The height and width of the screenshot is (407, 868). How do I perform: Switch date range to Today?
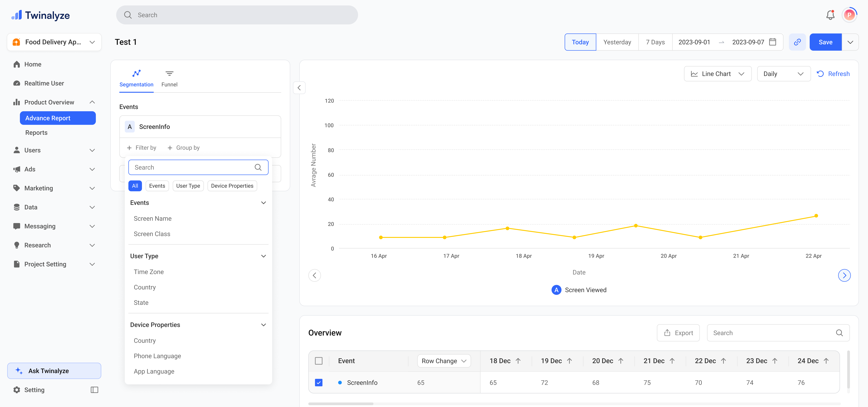coord(580,42)
